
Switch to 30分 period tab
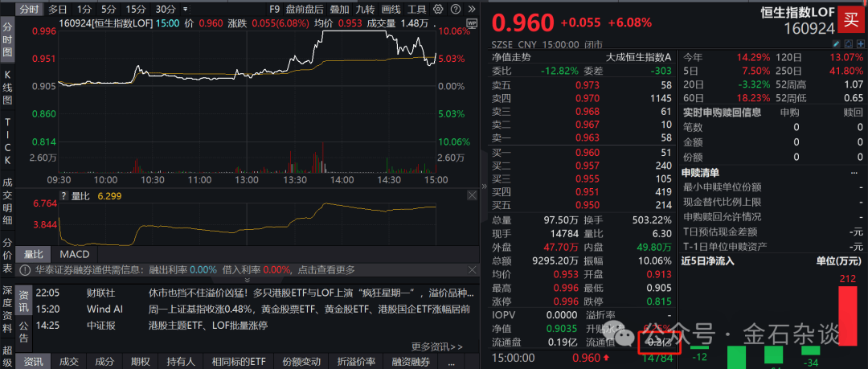coord(166,9)
